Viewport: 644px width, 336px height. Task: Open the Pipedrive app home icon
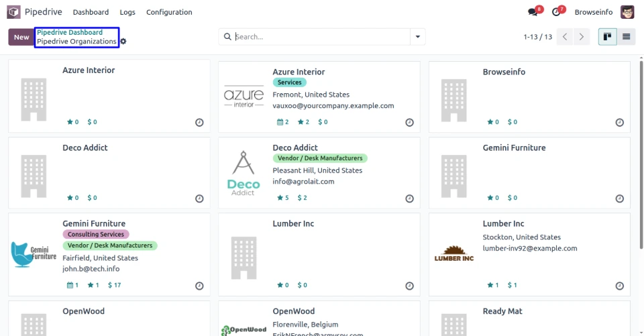13,12
